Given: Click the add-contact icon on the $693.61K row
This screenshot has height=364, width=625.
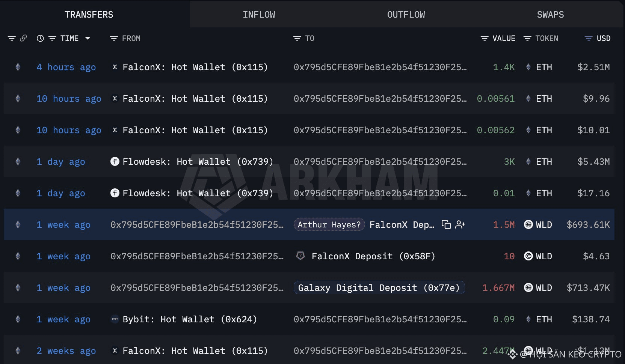Looking at the screenshot, I should coord(460,224).
